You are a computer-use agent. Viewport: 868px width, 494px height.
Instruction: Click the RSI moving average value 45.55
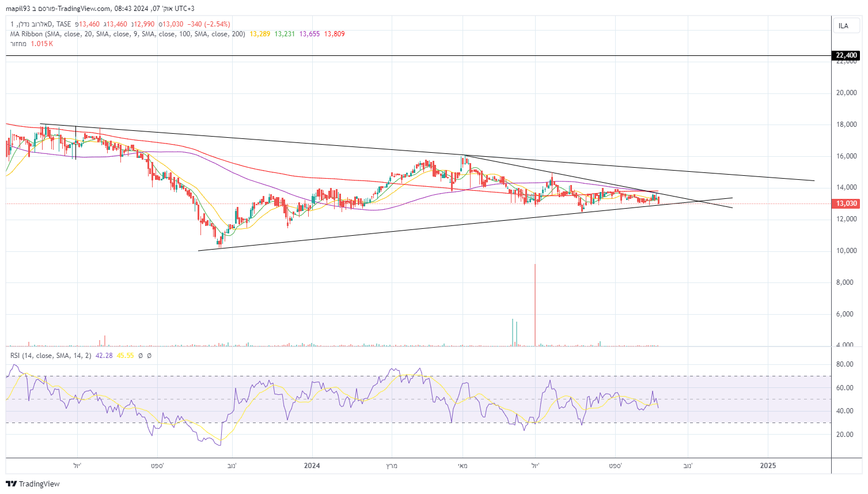(126, 356)
